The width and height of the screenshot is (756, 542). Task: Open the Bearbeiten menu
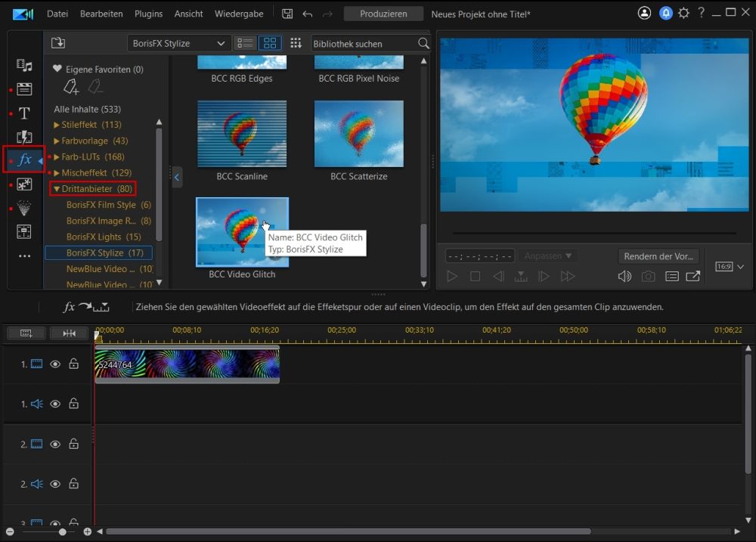[x=101, y=14]
